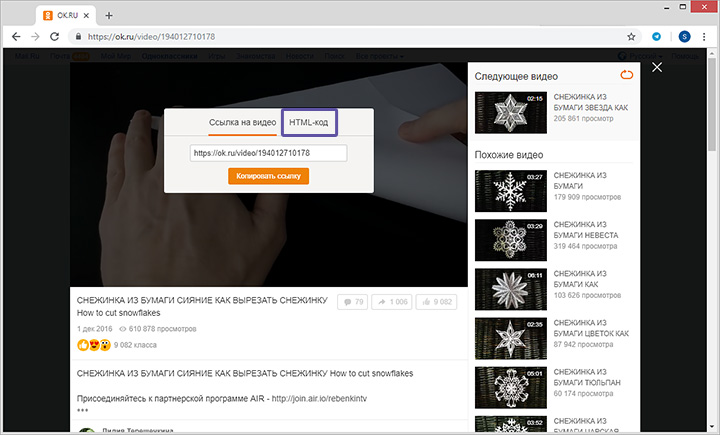The width and height of the screenshot is (720, 435).
Task: Click the video link text field
Action: [269, 153]
